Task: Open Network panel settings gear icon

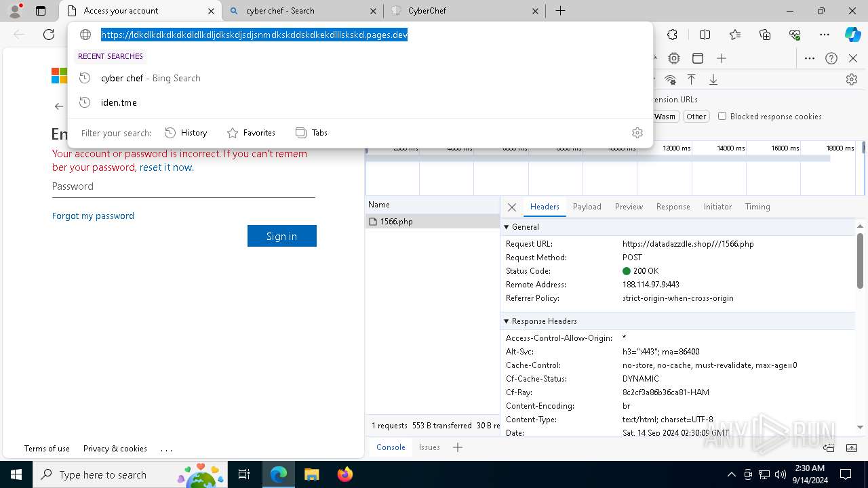Action: pyautogui.click(x=852, y=79)
